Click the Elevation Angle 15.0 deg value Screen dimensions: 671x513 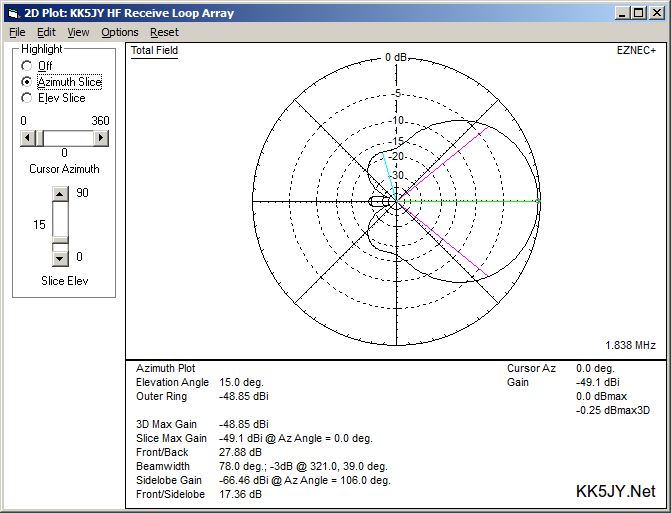[x=241, y=382]
